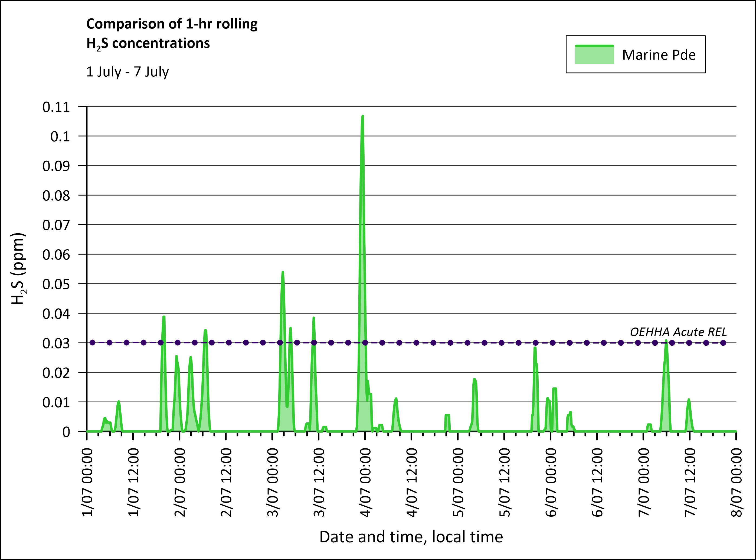
Task: Click the '4/07 00:00' axis tick label
Action: coord(365,482)
